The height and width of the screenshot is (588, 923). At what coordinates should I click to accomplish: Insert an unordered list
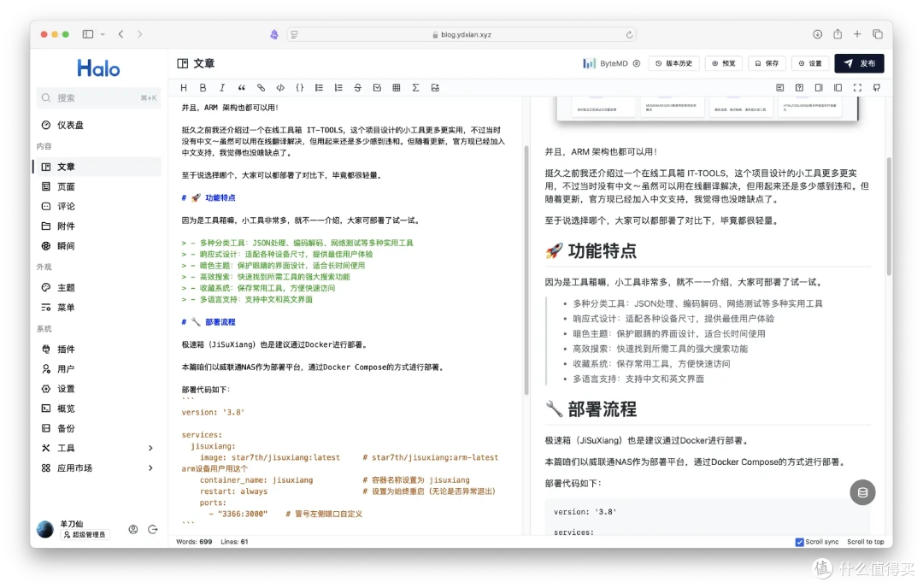[319, 88]
